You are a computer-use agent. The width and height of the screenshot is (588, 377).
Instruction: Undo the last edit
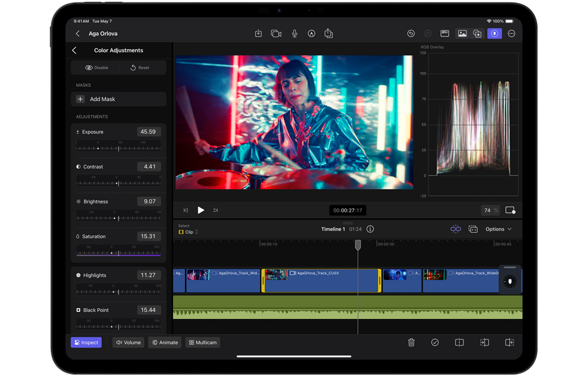coord(411,34)
